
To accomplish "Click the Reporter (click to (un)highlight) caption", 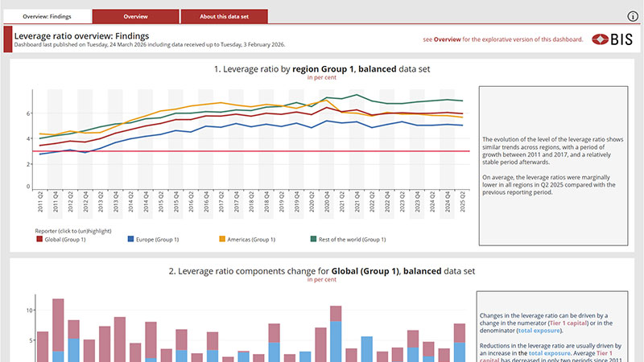I will (73, 231).
